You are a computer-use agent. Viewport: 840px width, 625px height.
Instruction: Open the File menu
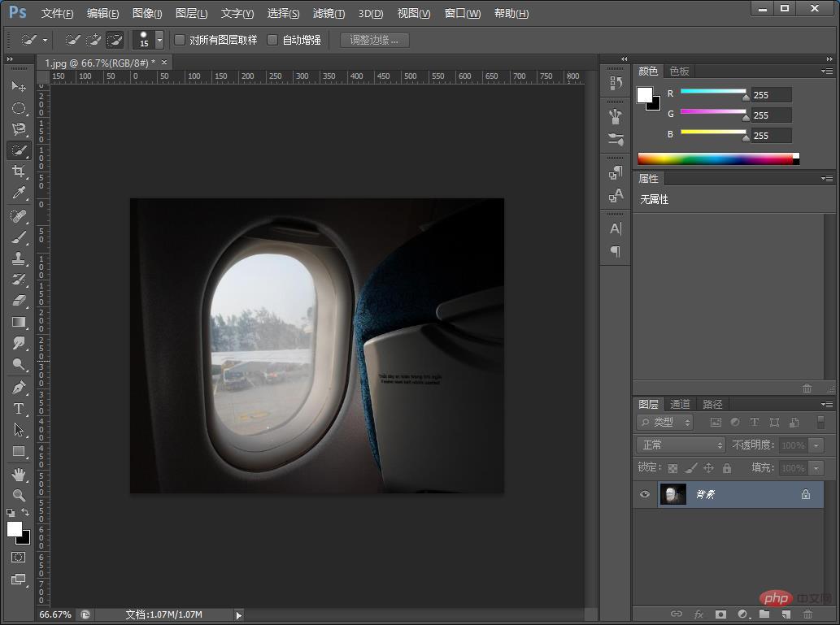57,13
